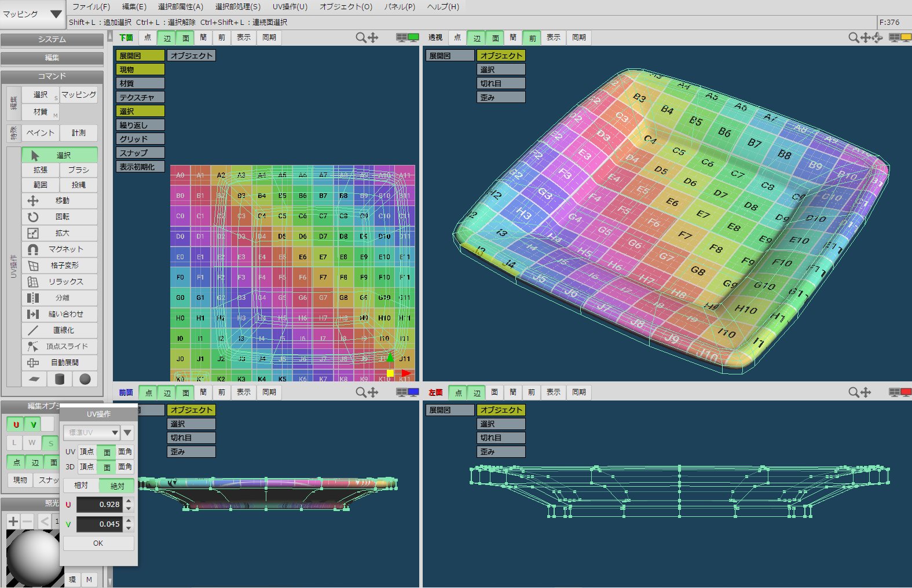Apply planar mapping primitive icon
This screenshot has width=912, height=588.
34,379
